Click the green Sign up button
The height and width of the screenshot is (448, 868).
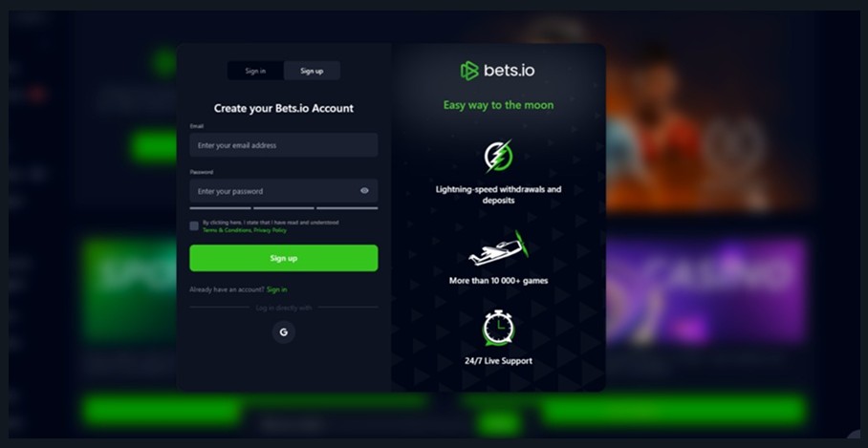(x=283, y=258)
